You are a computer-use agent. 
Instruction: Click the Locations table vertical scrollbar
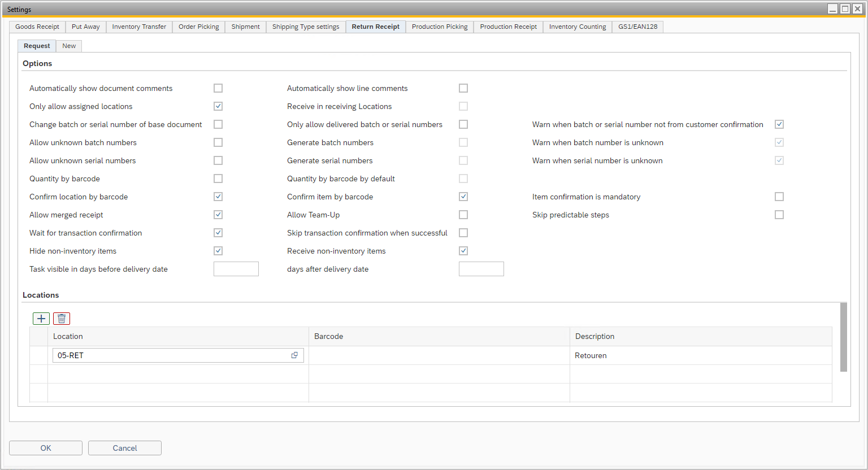(843, 337)
